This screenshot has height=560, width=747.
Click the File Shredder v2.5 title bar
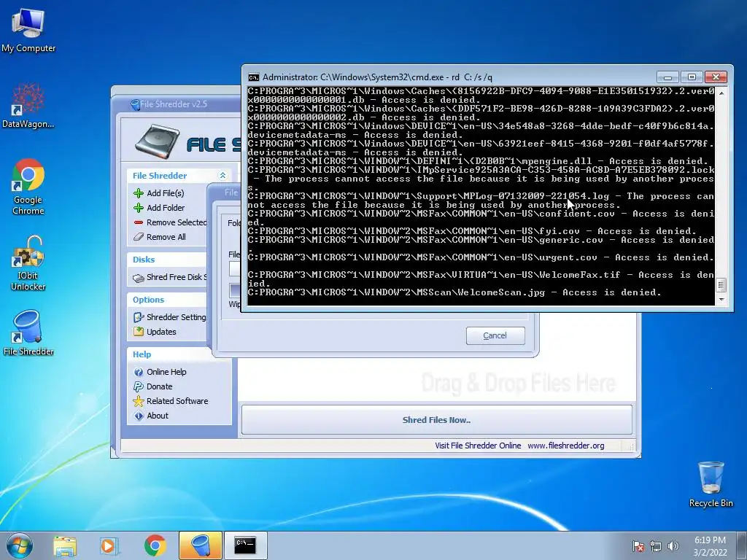[x=177, y=104]
